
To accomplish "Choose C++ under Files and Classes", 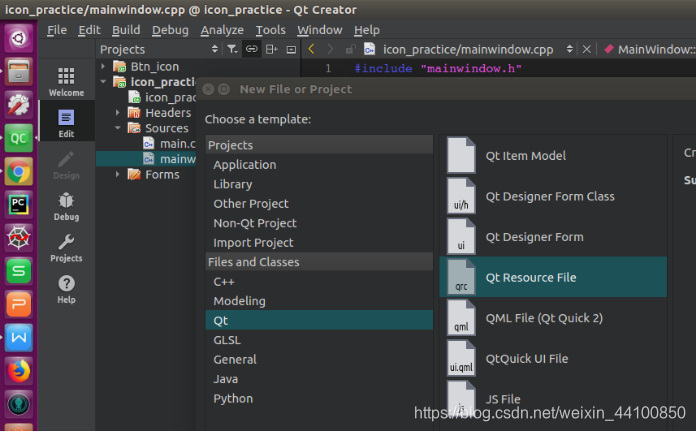I will 319,281.
